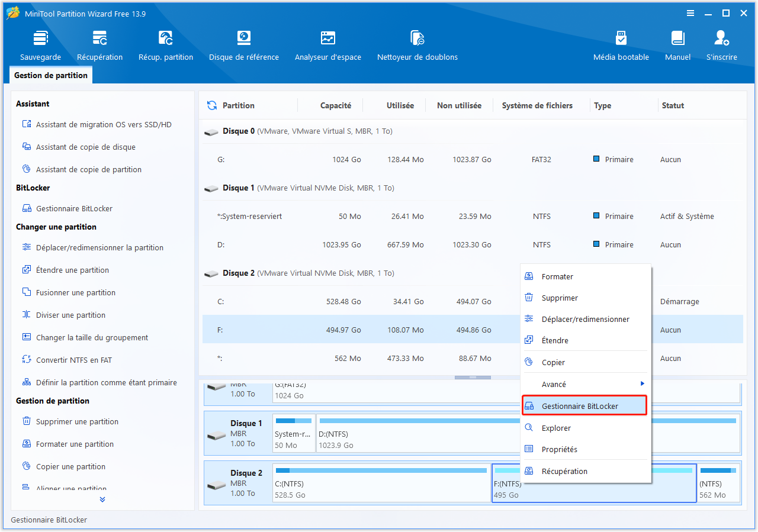Open the hamburger menu in title bar
Viewport: 758px width, 532px height.
(690, 13)
